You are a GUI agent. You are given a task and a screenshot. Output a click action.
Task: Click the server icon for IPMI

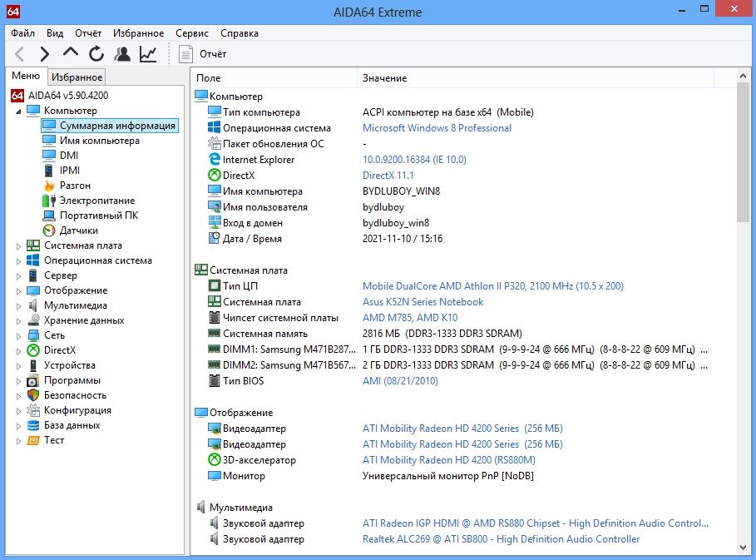tap(49, 171)
